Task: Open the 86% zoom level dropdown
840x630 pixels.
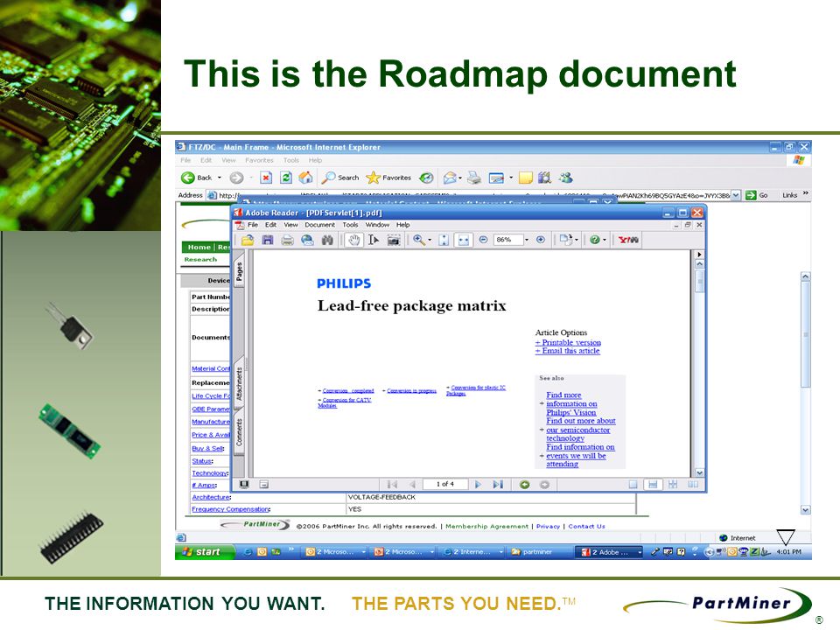Action: pos(527,240)
